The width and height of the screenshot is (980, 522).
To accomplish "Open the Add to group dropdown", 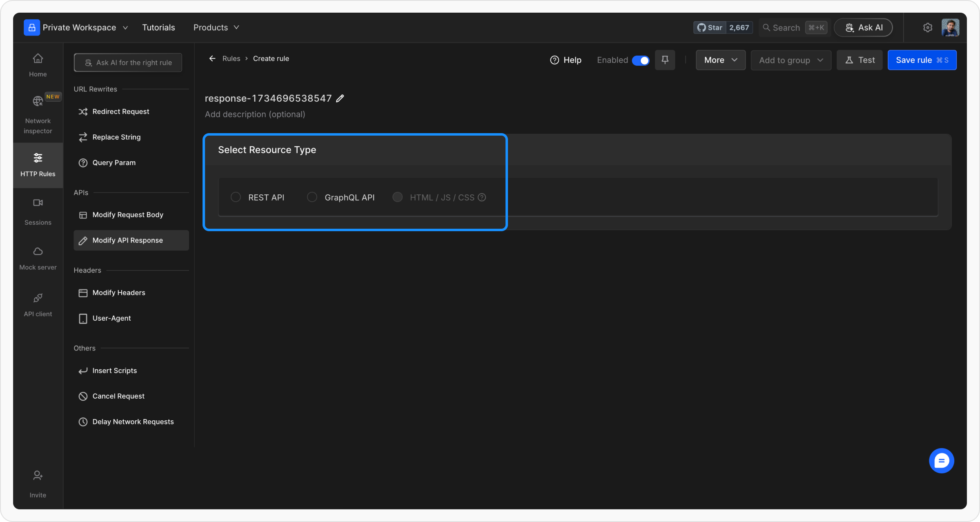I will [x=791, y=60].
